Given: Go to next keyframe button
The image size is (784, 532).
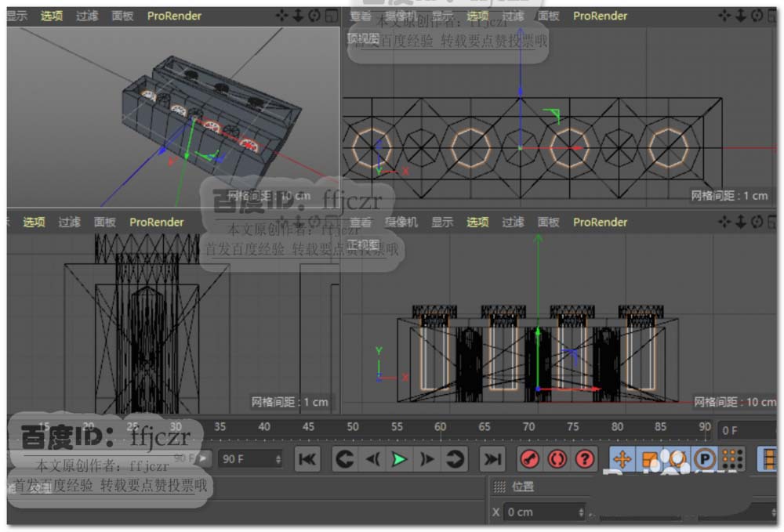Looking at the screenshot, I should point(456,459).
